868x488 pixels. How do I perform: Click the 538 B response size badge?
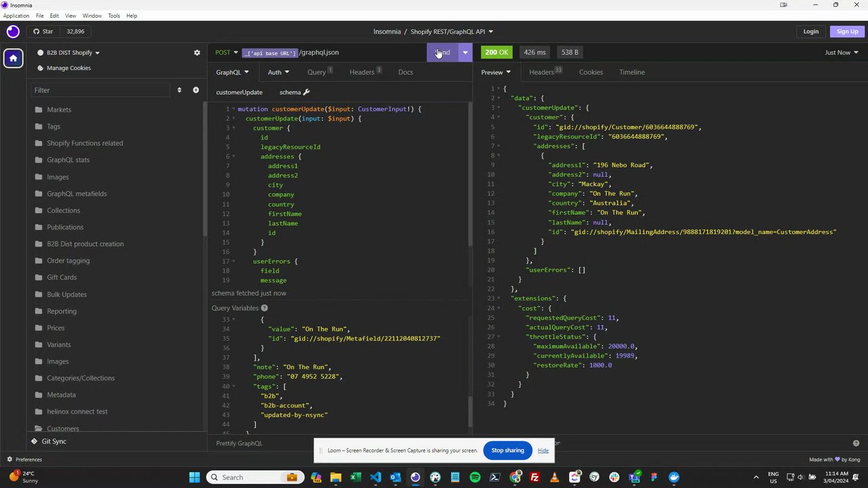click(x=570, y=52)
